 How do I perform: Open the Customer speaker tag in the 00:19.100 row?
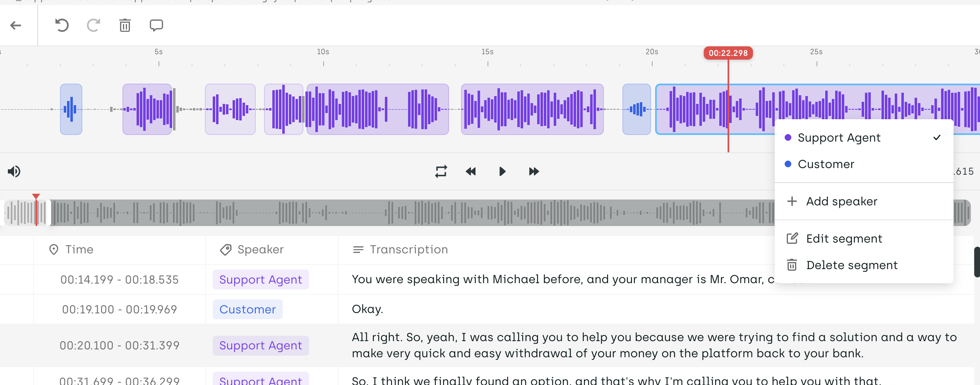coord(247,309)
